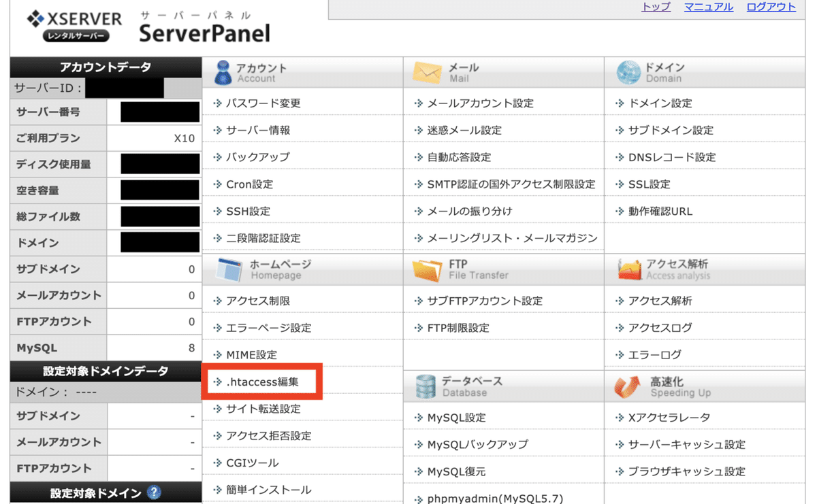This screenshot has height=504, width=817.
Task: Click the MySQL count 8
Action: (191, 348)
